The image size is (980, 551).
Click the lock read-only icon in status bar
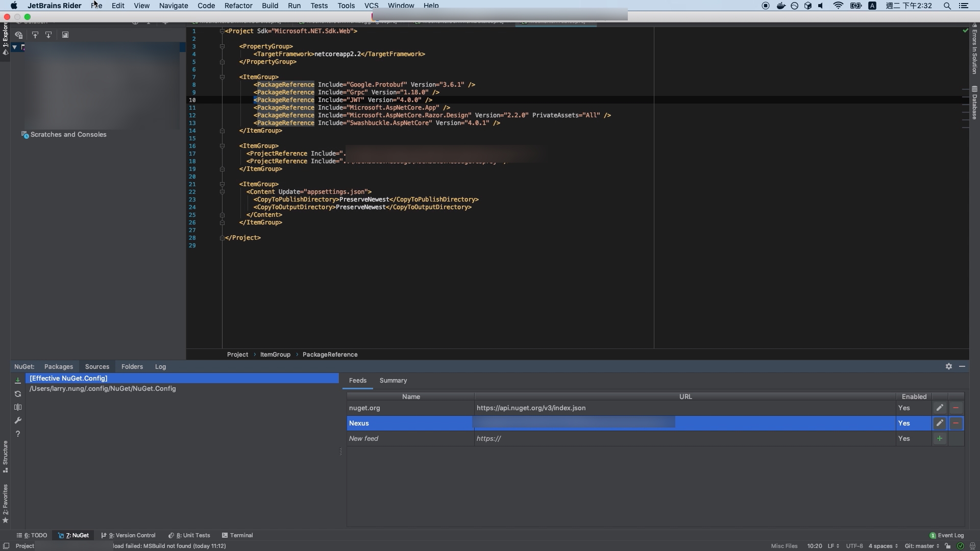tap(948, 546)
